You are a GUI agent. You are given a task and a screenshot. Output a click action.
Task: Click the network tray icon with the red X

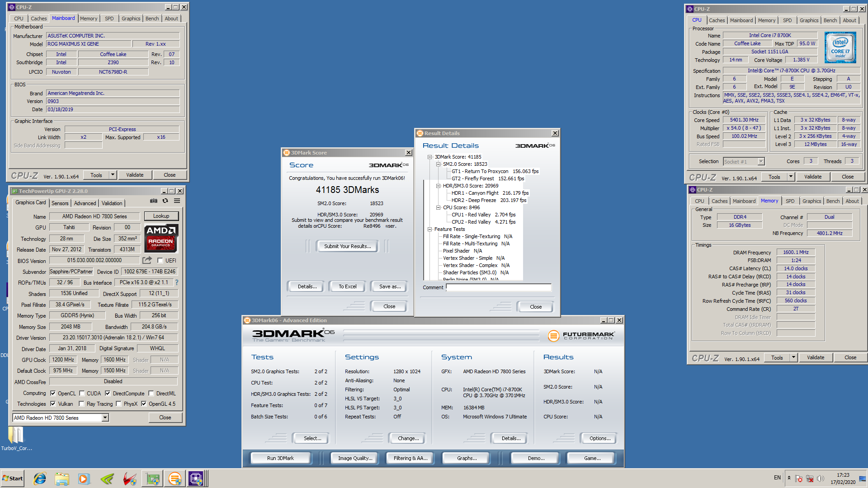tap(810, 478)
